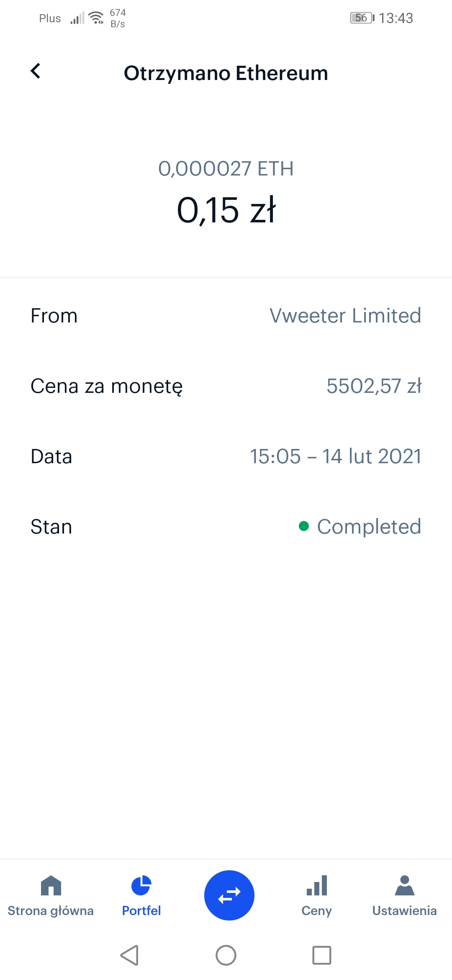Viewport: 452px width, 980px height.
Task: Open the Ceny bar chart icon
Action: click(x=317, y=885)
